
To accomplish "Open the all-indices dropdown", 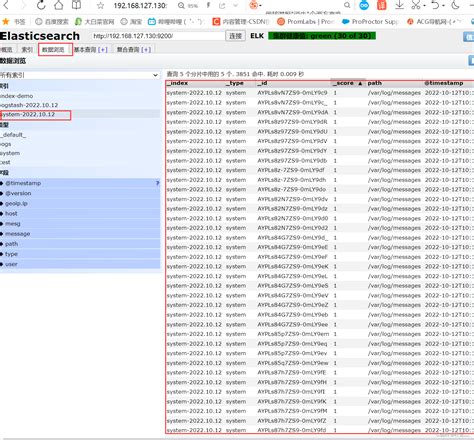I will [x=79, y=75].
